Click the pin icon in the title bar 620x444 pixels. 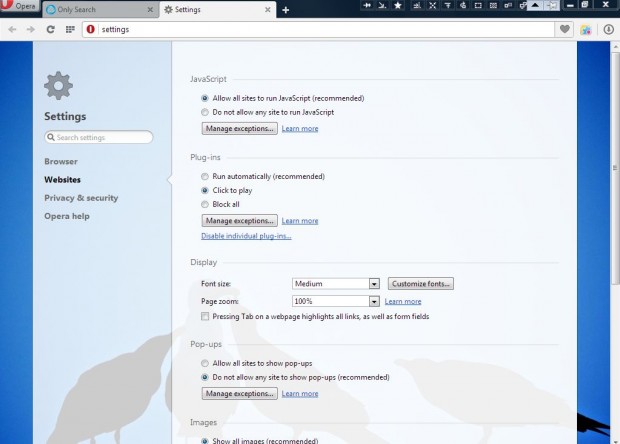[552, 5]
